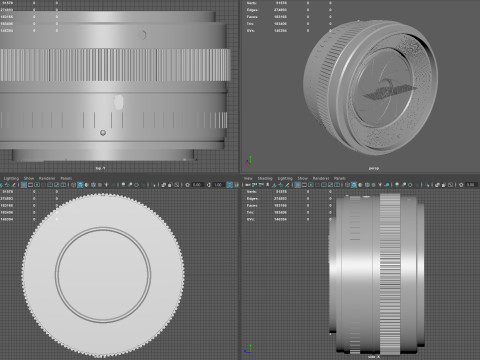Select Wireframe in circular-view panel toolbar
Image resolution: width=480 pixels, height=360 pixels.
point(73,184)
